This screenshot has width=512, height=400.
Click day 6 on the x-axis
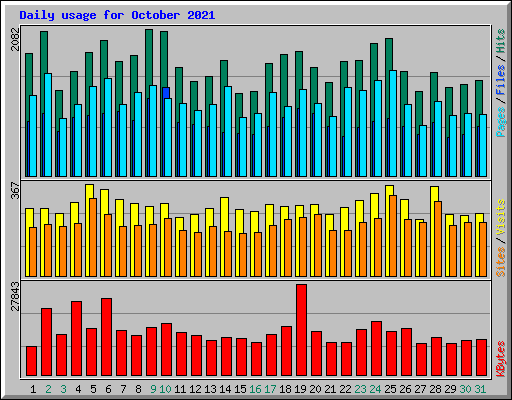click(x=108, y=389)
